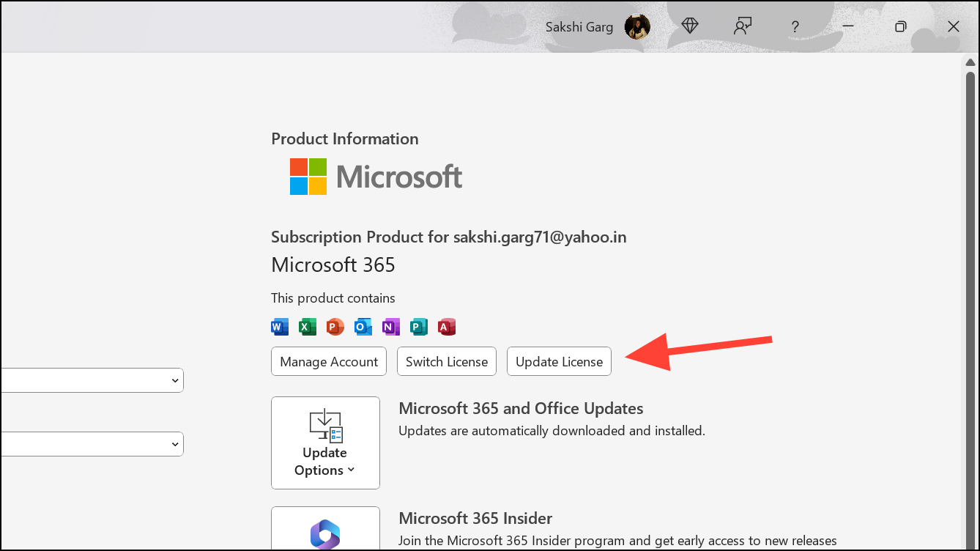Click the Excel app icon
Viewport: 980px width, 551px height.
tap(308, 327)
